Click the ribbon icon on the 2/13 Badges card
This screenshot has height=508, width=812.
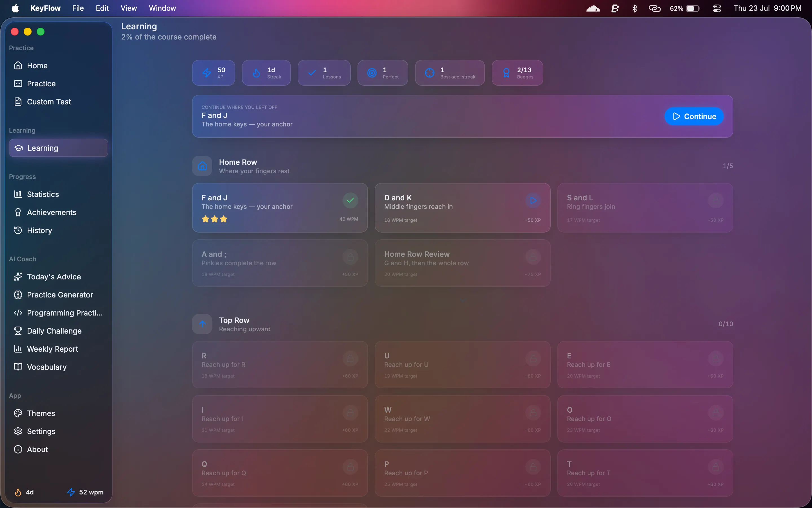[506, 73]
